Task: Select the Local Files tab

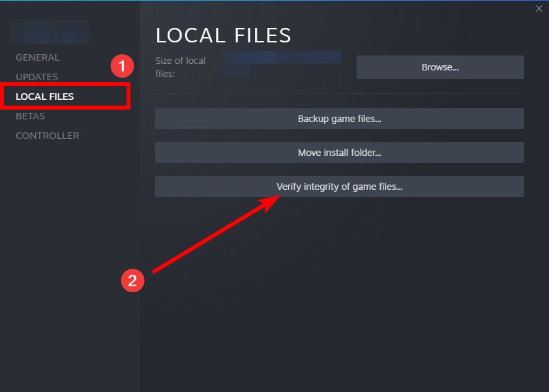Action: coord(45,97)
